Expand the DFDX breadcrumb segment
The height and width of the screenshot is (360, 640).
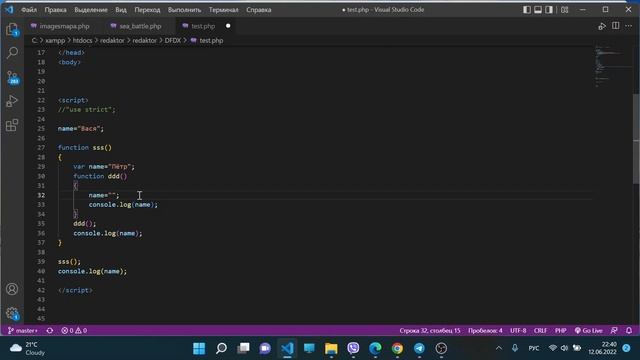point(173,40)
